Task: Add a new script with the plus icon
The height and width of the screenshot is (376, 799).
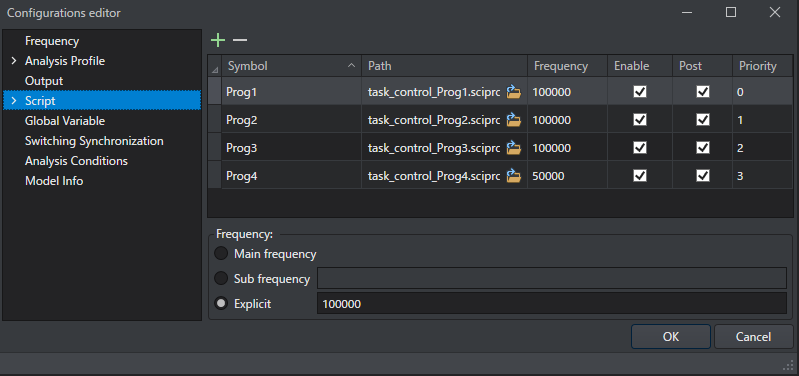Action: 218,40
